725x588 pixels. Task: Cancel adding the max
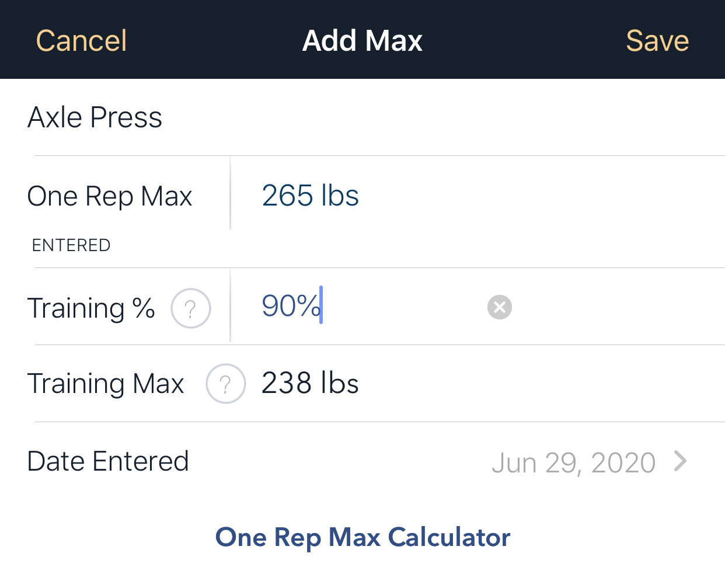tap(81, 40)
